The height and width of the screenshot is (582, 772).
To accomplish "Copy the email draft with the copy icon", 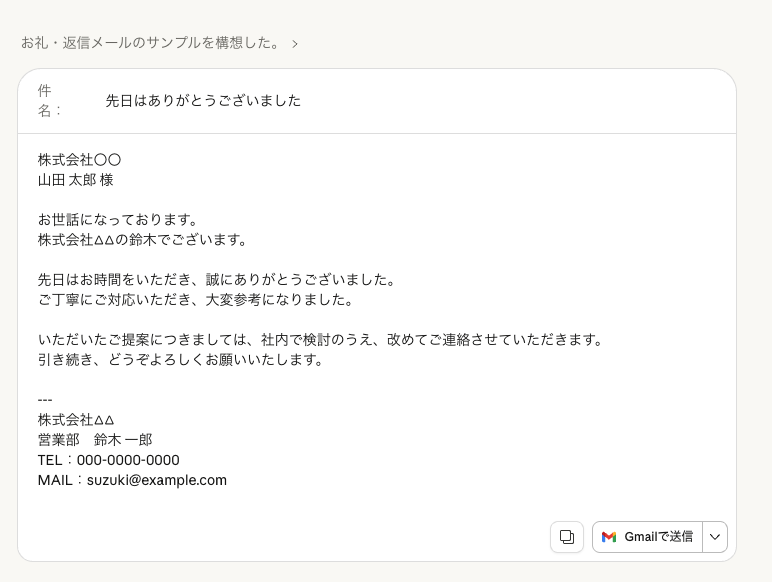I will (x=567, y=537).
